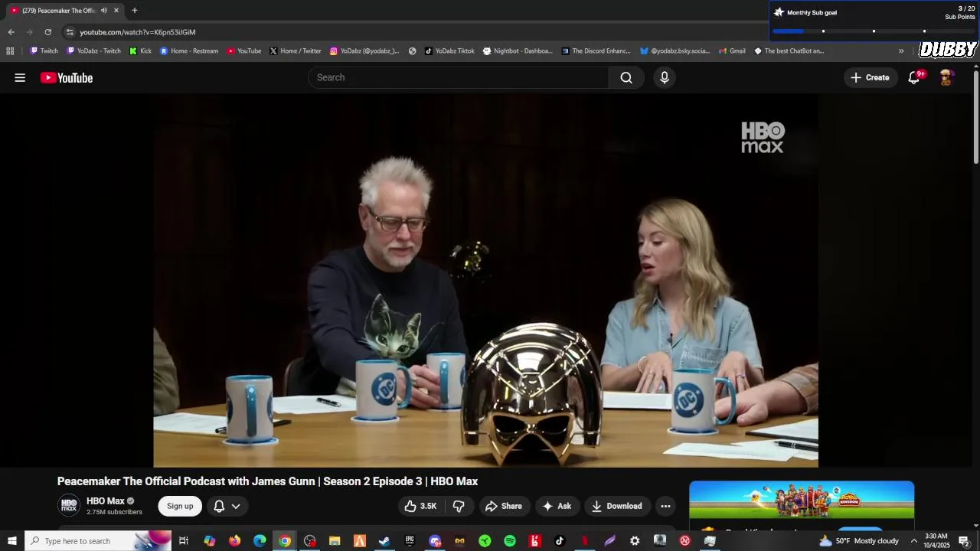
Task: Like the video with thumbs up
Action: pyautogui.click(x=420, y=506)
